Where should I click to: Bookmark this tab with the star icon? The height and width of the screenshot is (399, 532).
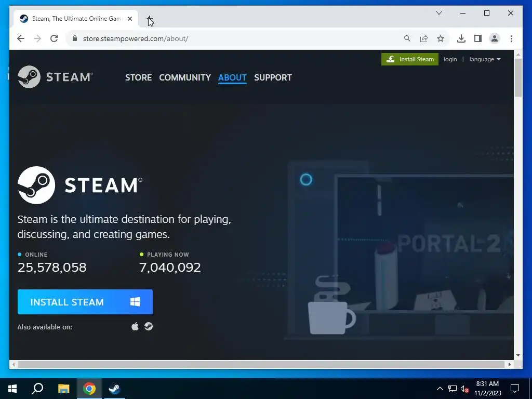click(441, 38)
